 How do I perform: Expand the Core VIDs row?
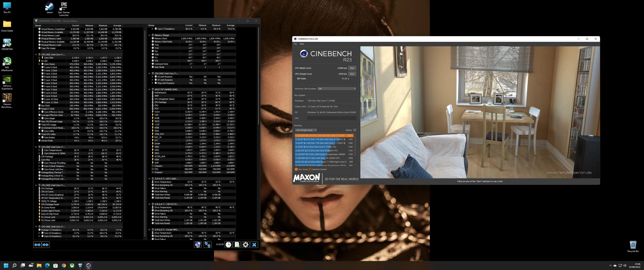tap(39, 58)
